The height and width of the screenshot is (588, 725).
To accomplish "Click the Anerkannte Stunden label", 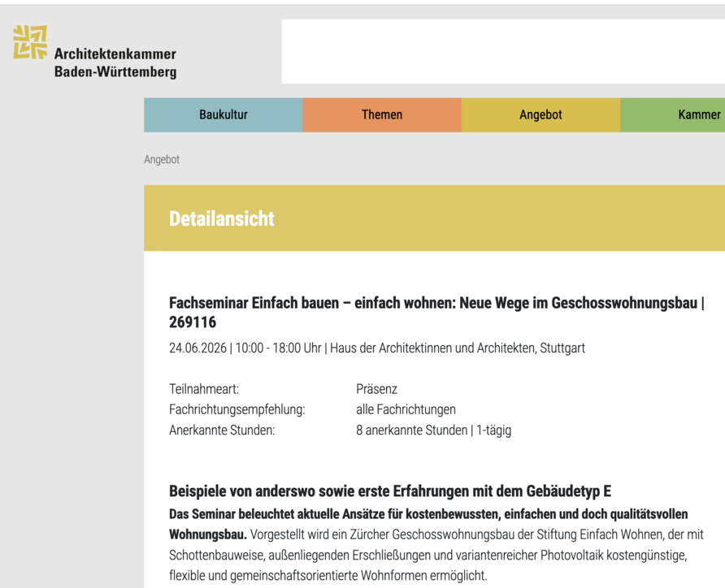I will 222,430.
